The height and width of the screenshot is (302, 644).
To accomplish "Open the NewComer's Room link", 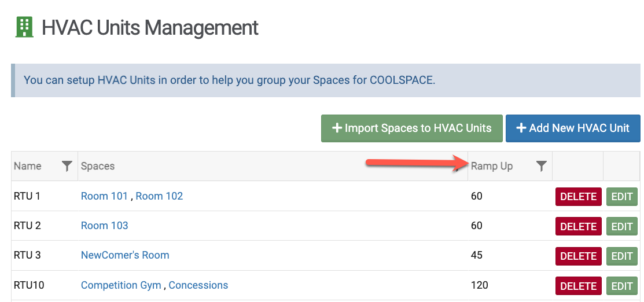I will coord(125,255).
